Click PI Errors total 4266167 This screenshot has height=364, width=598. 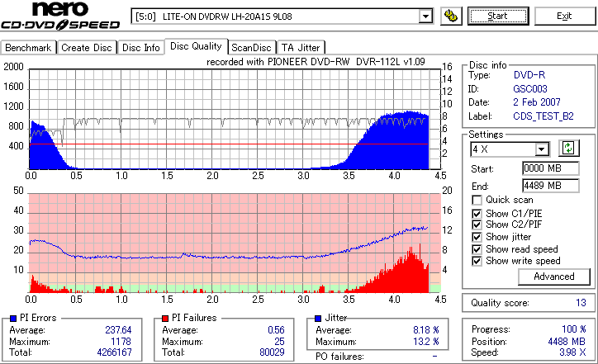115,352
